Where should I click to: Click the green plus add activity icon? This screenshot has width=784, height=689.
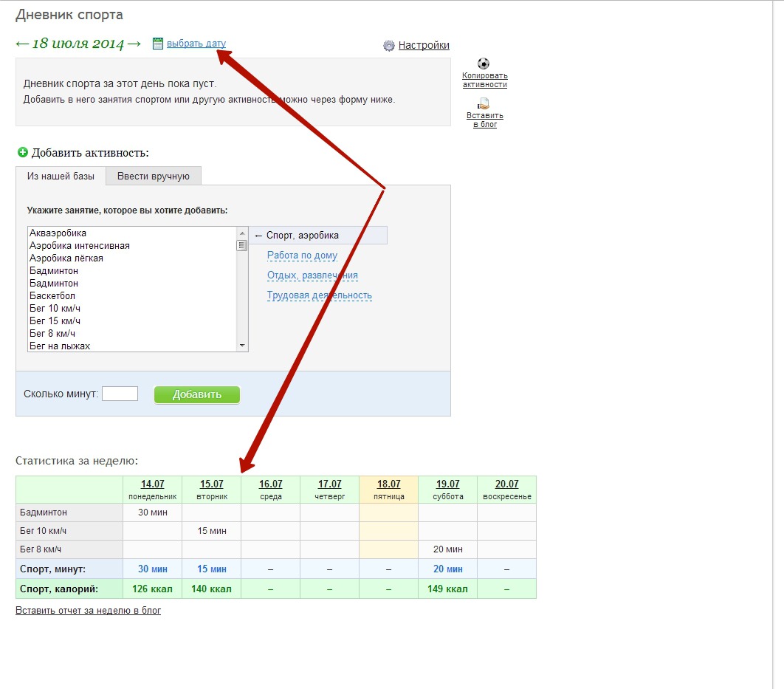click(x=22, y=153)
